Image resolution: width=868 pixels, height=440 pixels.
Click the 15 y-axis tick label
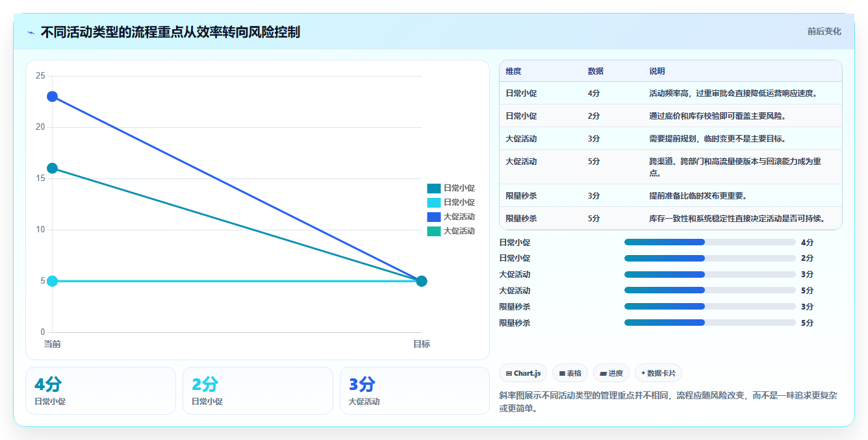pyautogui.click(x=40, y=178)
